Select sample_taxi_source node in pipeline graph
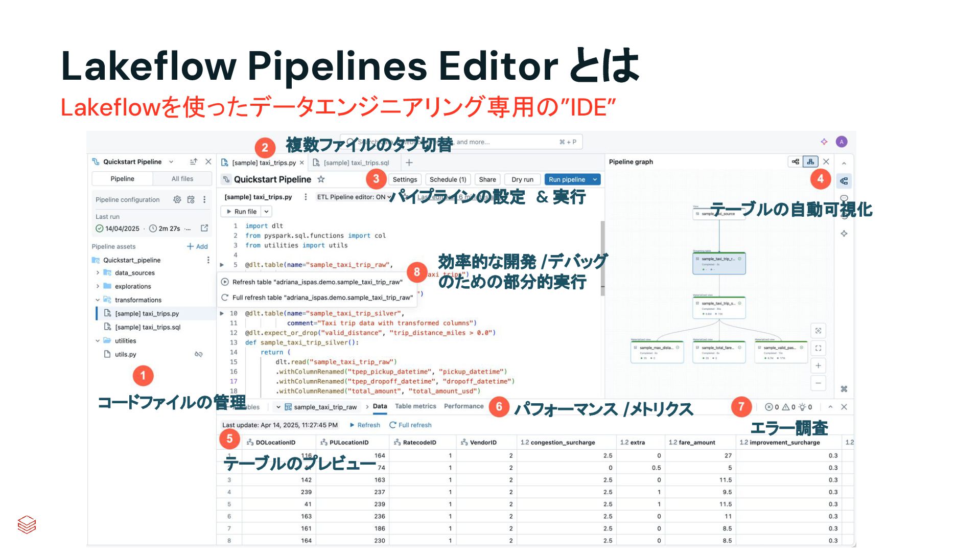 (719, 214)
